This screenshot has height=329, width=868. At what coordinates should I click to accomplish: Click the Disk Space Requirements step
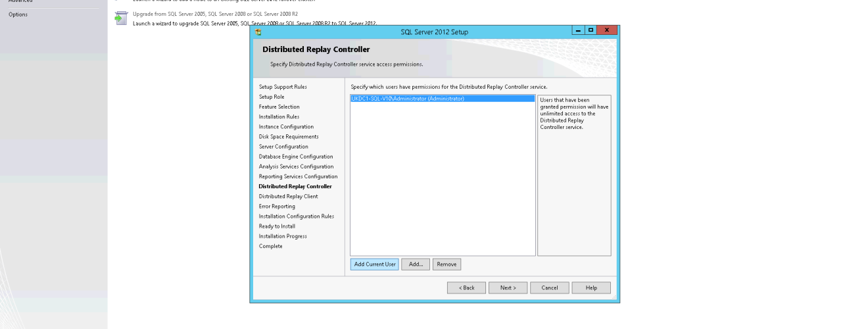pyautogui.click(x=289, y=136)
